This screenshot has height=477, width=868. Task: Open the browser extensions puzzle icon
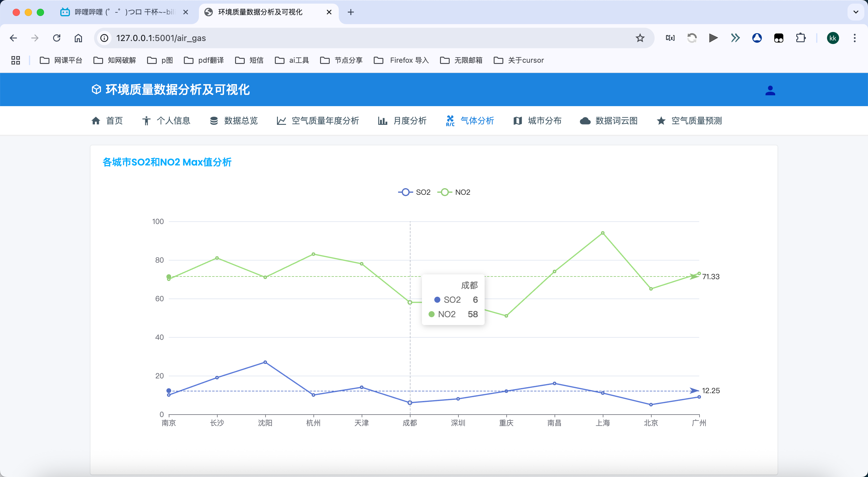point(800,38)
